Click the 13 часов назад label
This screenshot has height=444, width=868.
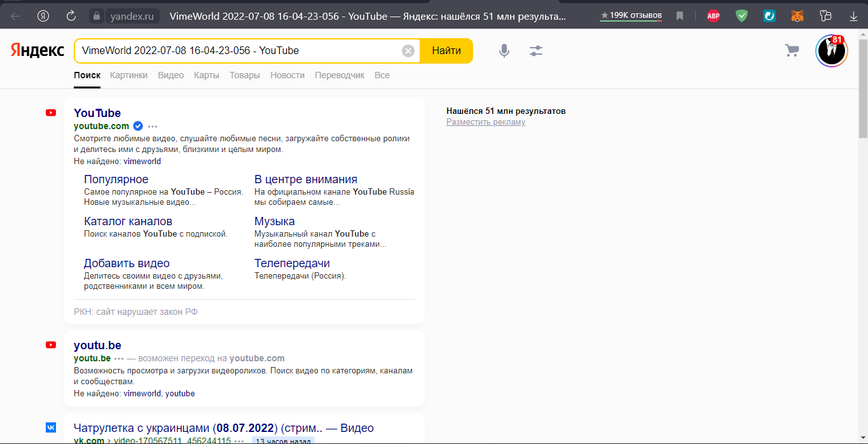click(283, 441)
